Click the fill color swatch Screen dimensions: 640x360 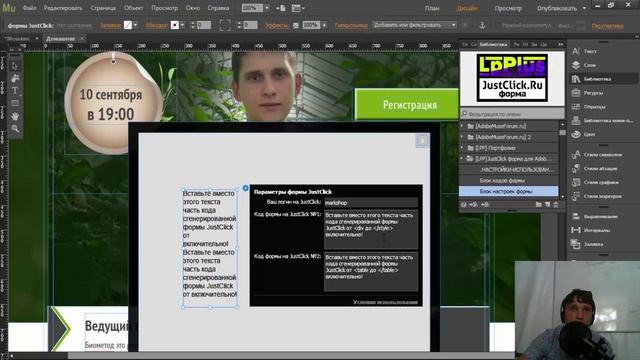[128, 25]
